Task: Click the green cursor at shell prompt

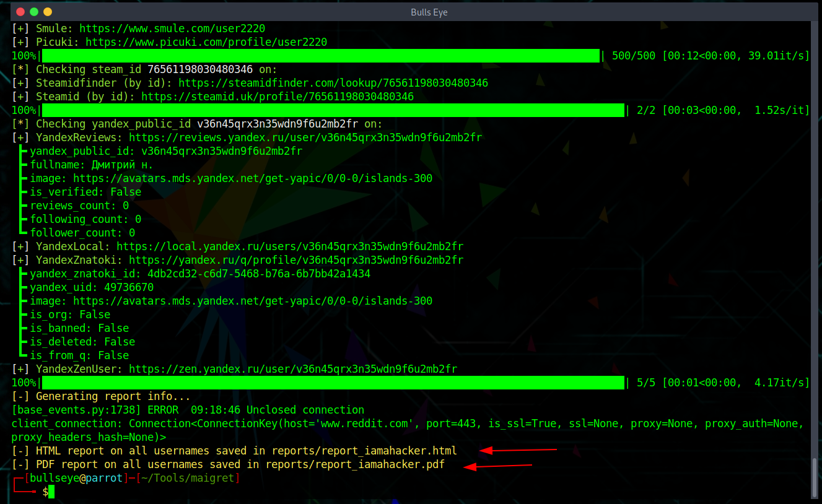Action: point(51,492)
